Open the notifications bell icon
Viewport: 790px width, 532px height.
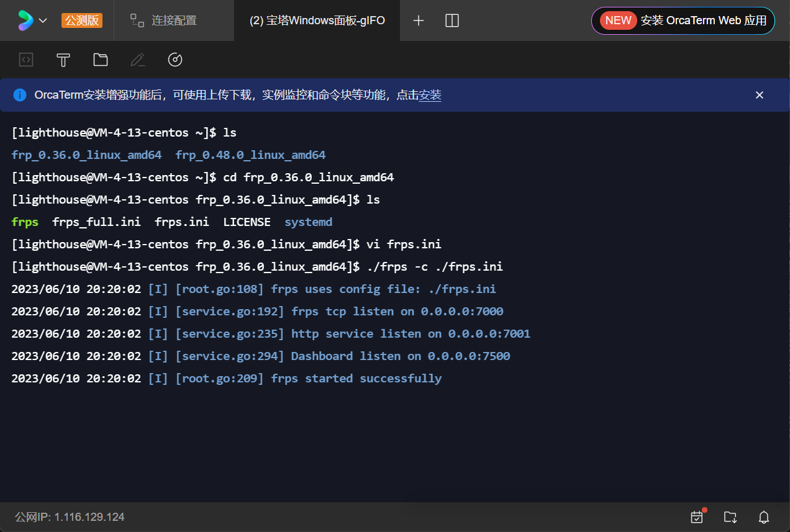click(x=764, y=516)
